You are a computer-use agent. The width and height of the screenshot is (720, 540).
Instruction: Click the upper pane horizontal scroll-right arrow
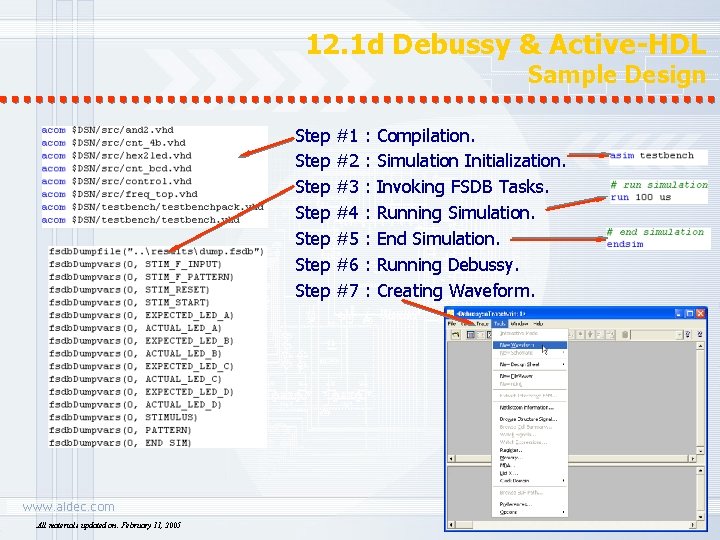(692, 458)
